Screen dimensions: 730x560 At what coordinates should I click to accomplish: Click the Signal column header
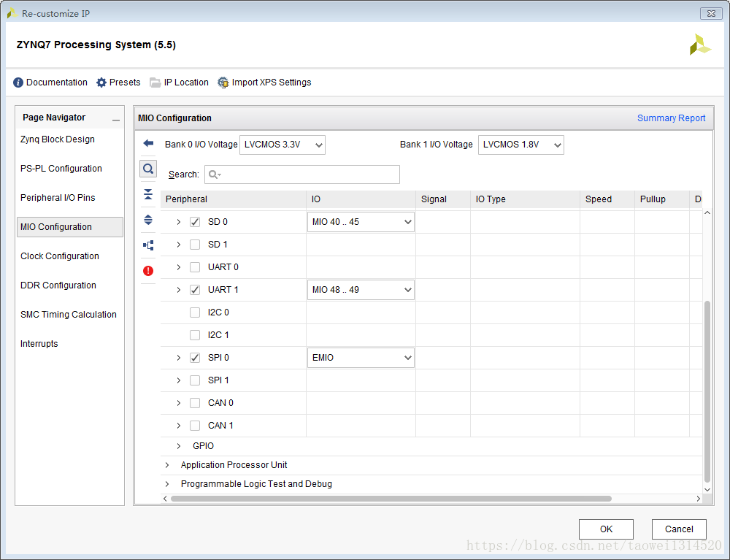[443, 199]
